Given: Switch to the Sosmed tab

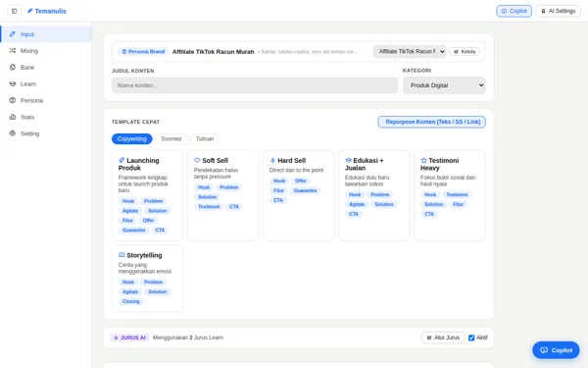Looking at the screenshot, I should coord(171,139).
